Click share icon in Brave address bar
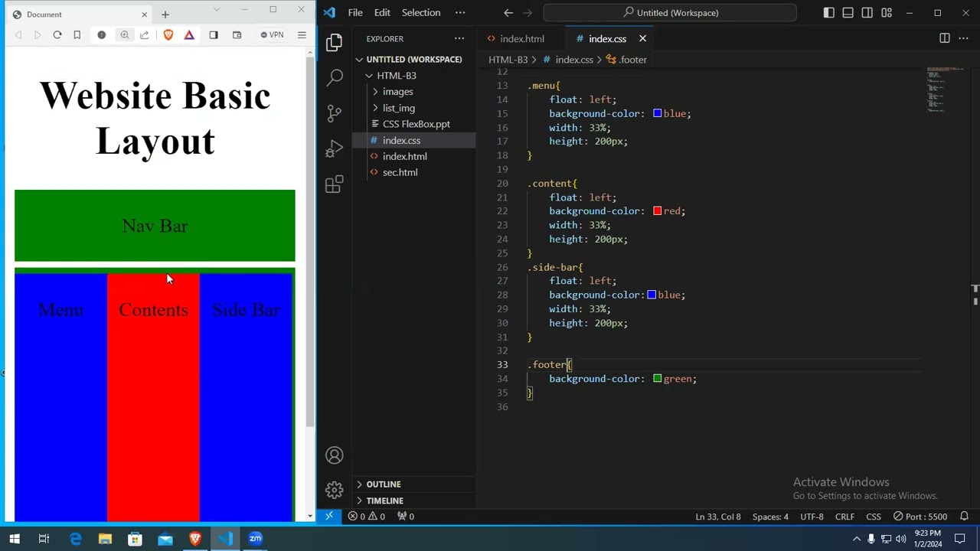This screenshot has height=551, width=980. pyautogui.click(x=145, y=34)
